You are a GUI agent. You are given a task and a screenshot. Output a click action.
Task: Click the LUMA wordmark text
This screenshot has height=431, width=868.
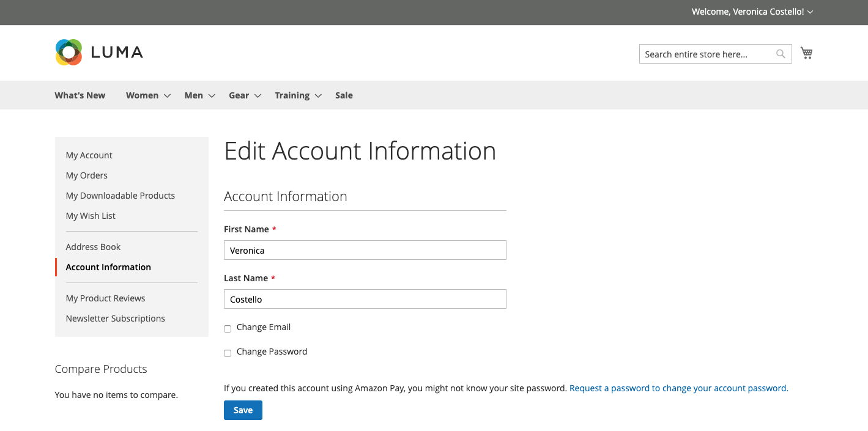[117, 53]
